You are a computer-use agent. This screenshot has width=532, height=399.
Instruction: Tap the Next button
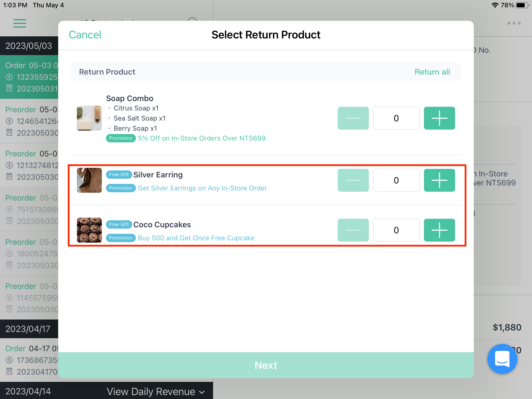pyautogui.click(x=266, y=365)
